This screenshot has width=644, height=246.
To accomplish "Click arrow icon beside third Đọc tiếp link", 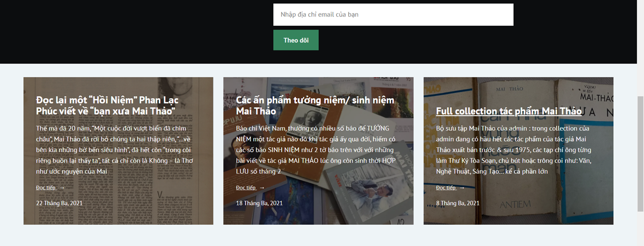I will [x=462, y=188].
